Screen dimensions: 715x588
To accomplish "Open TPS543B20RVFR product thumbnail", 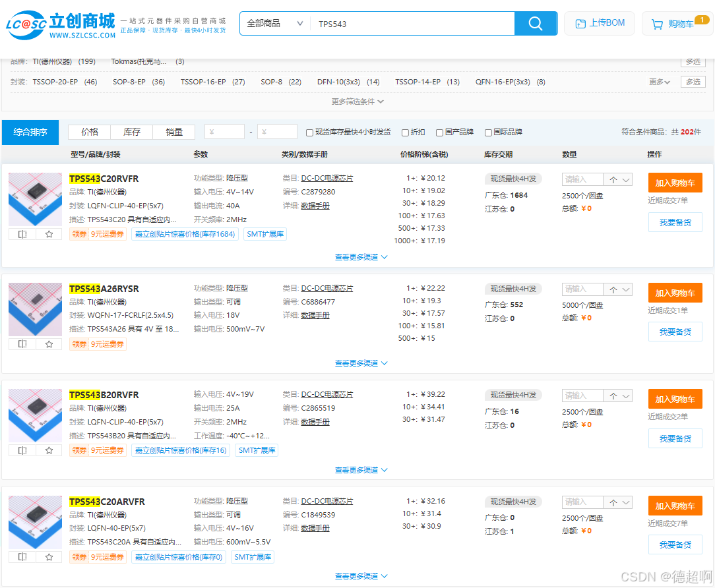I will (x=35, y=416).
